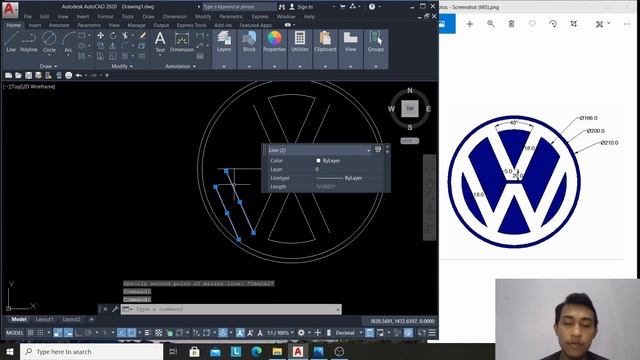Expand the Modify panel dropdown
Viewport: 640px width, 360px height.
[x=122, y=66]
